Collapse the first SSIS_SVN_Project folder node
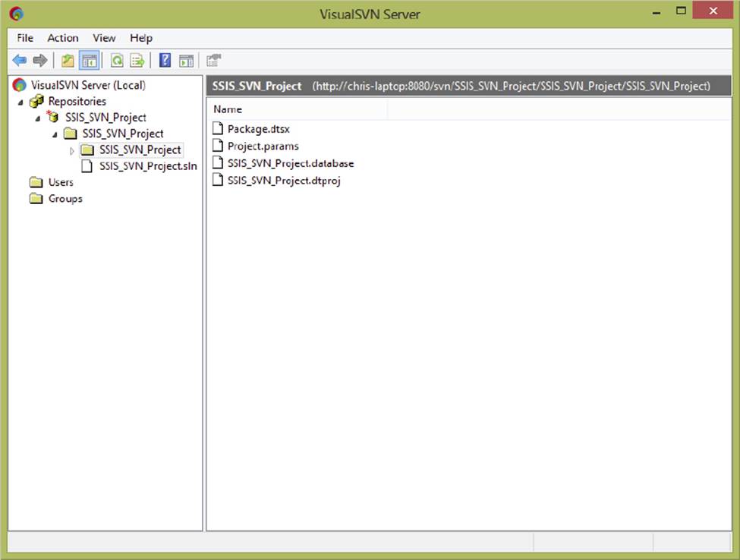 (55, 135)
